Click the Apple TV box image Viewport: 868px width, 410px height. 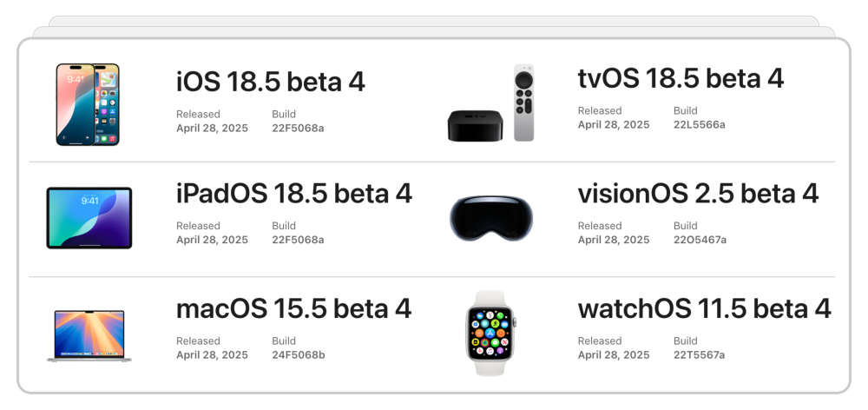click(475, 126)
